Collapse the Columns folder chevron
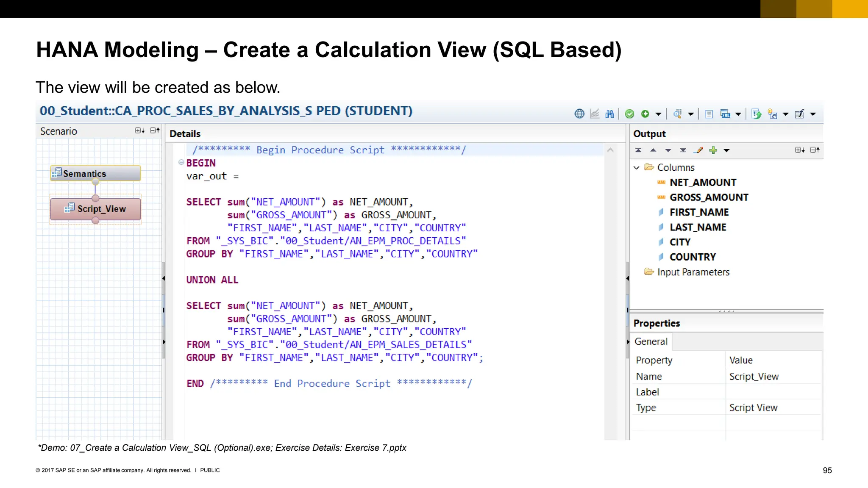This screenshot has height=488, width=868. pyautogui.click(x=637, y=168)
